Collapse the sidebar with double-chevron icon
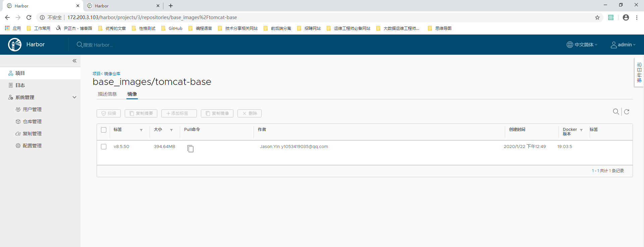The height and width of the screenshot is (247, 644). point(74,61)
